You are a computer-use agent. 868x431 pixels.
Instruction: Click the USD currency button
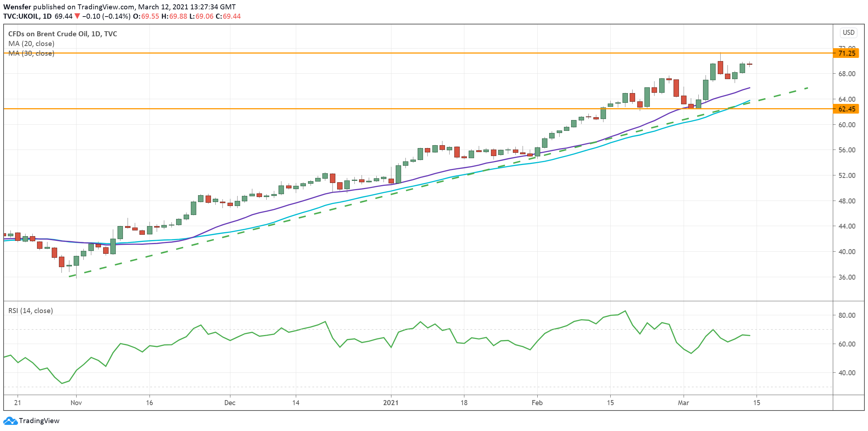pyautogui.click(x=849, y=33)
